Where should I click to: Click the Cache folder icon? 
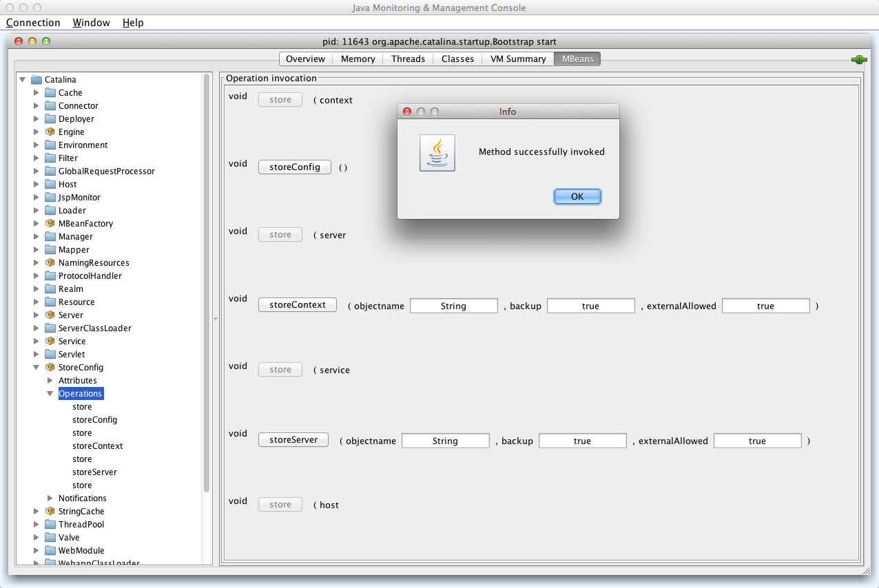coord(50,93)
